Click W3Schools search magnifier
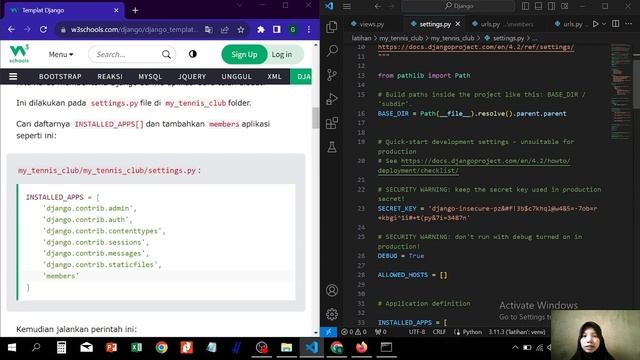The height and width of the screenshot is (360, 640). [166, 54]
